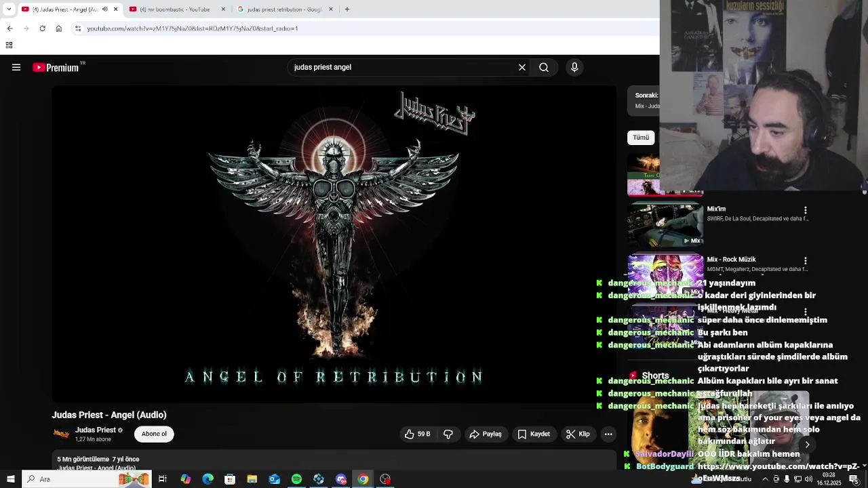
Task: Click the taskbar Ara search box
Action: [x=86, y=479]
